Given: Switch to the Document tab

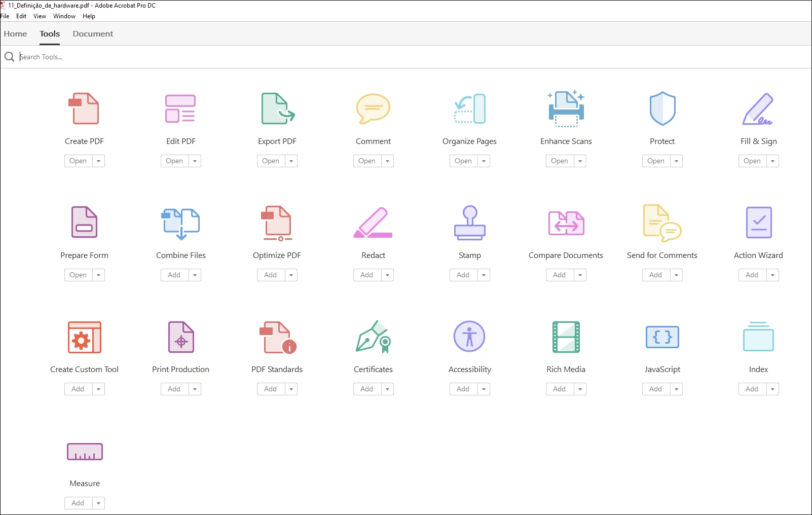Looking at the screenshot, I should coord(93,34).
